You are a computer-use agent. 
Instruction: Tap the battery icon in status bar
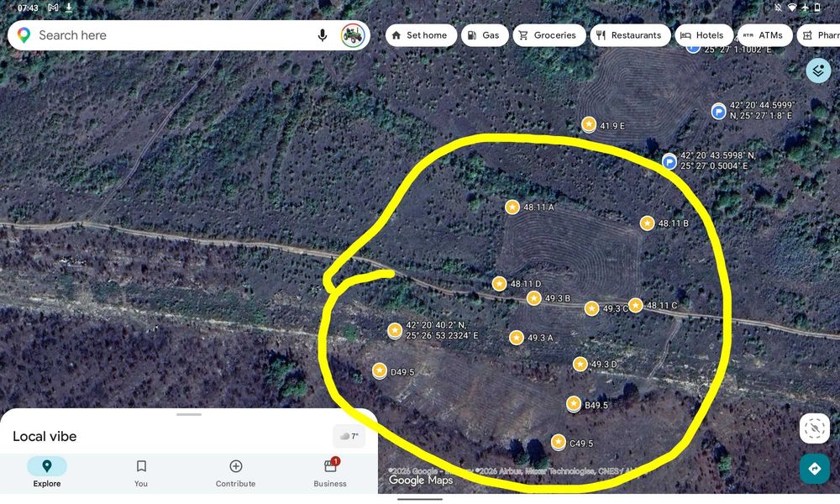[817, 8]
